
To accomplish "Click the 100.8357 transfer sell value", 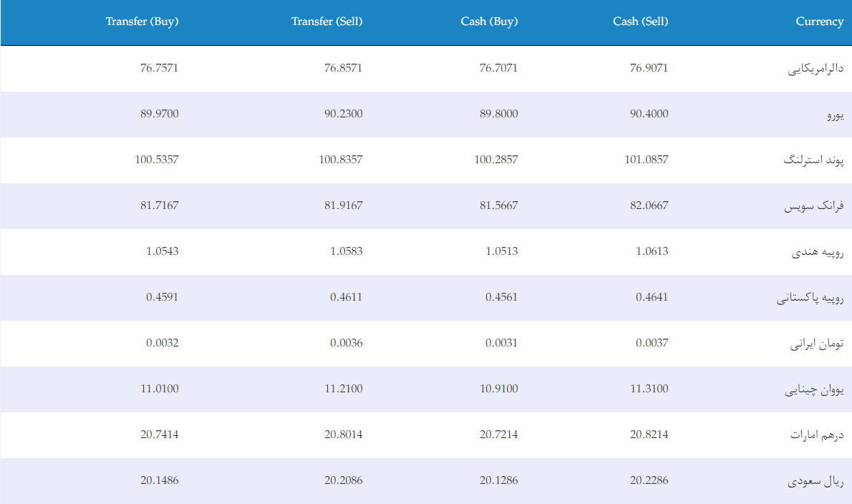I will point(341,160).
